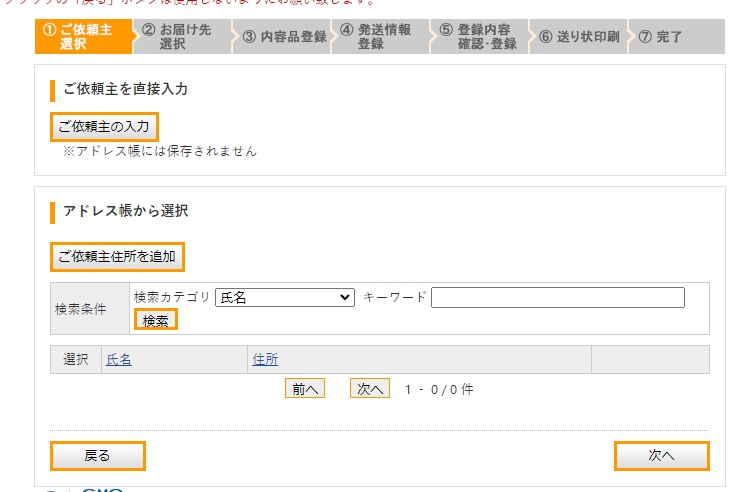Click 前へ pagination button
The image size is (754, 492).
coord(304,389)
